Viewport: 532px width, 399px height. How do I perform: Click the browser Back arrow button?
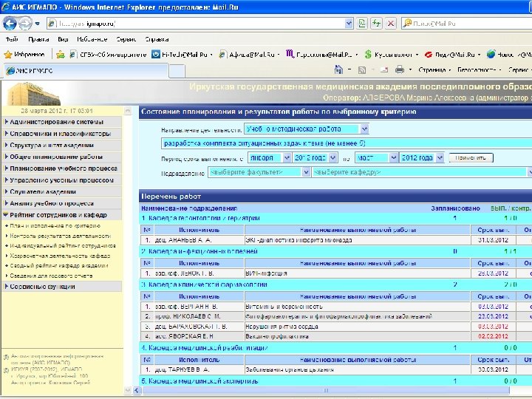point(10,24)
